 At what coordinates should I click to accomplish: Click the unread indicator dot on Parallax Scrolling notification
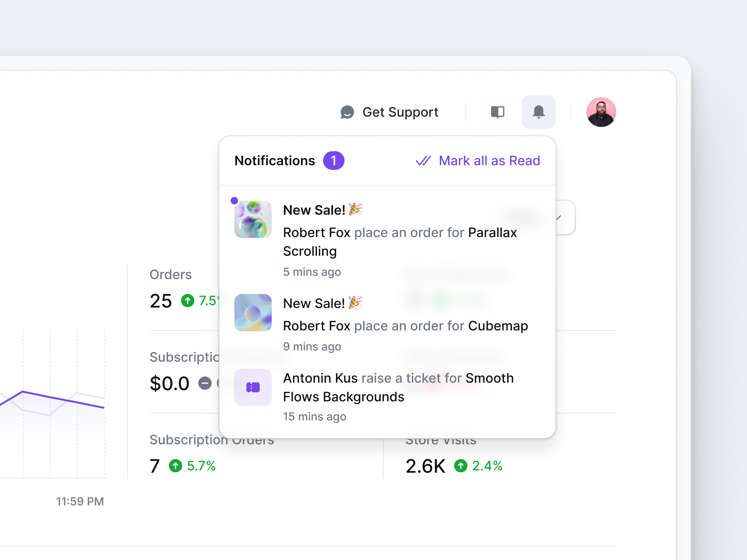234,200
